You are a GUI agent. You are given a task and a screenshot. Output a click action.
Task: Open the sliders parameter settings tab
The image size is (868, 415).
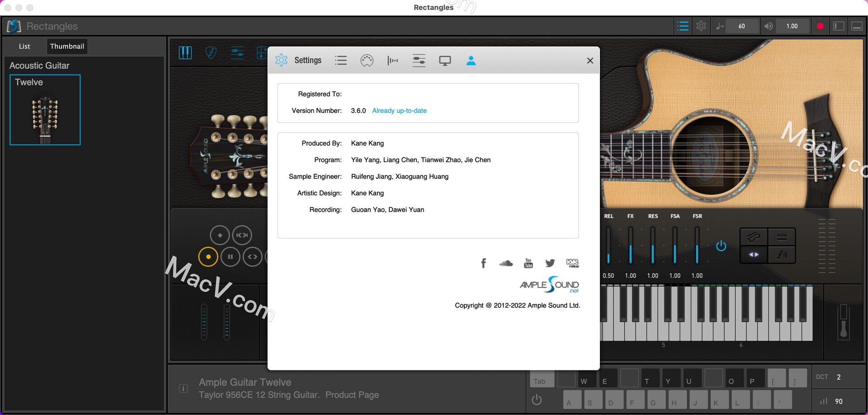click(419, 60)
